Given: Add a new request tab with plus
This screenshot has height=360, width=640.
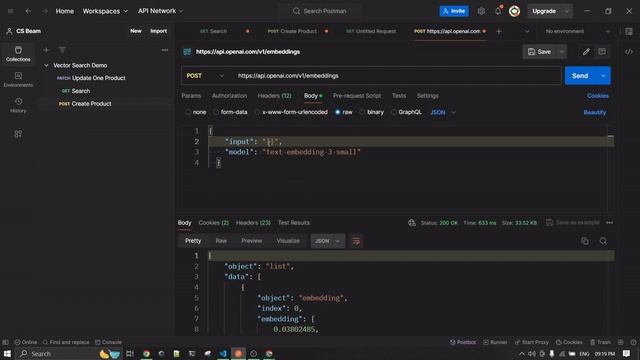Looking at the screenshot, I should point(498,31).
